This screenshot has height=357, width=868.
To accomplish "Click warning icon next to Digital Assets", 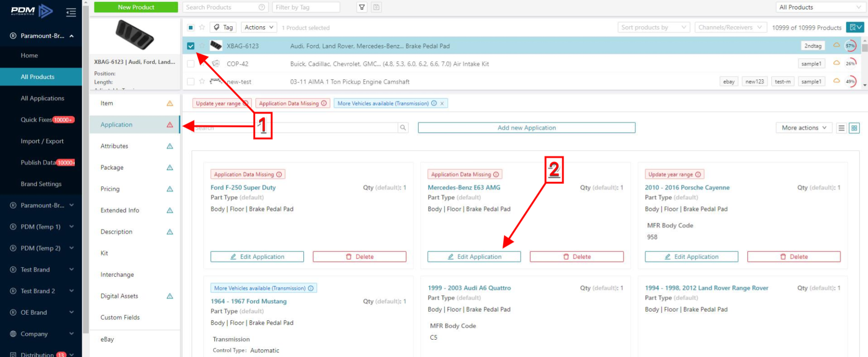I will tap(170, 296).
